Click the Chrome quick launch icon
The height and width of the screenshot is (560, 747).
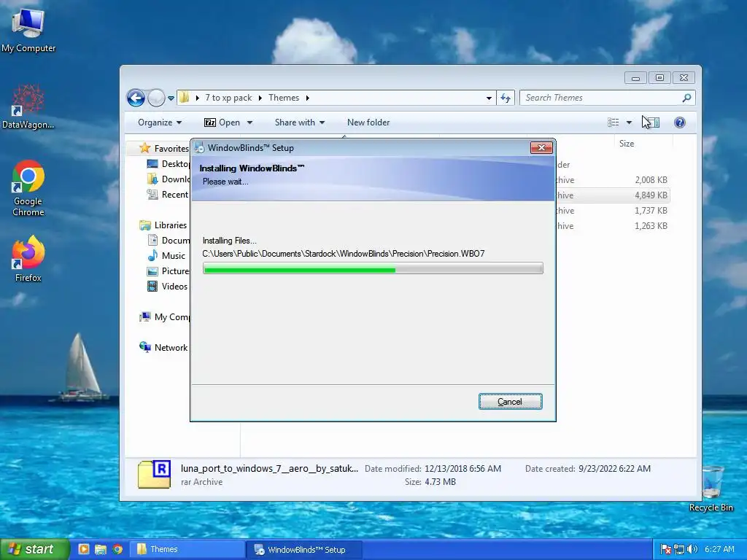point(117,549)
